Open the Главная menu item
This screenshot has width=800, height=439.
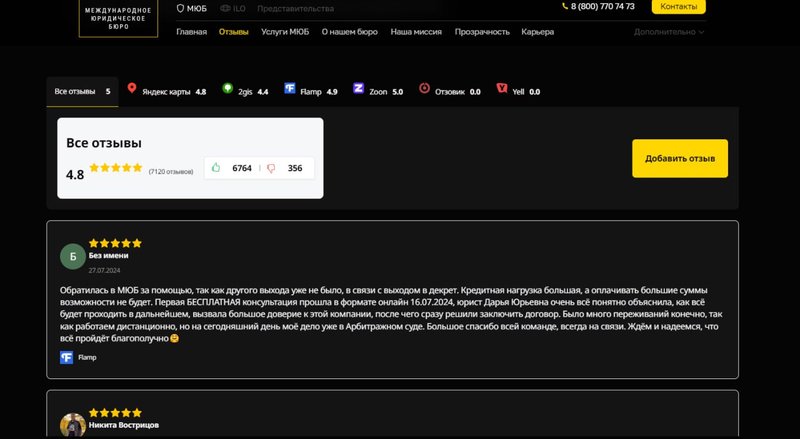coord(191,32)
